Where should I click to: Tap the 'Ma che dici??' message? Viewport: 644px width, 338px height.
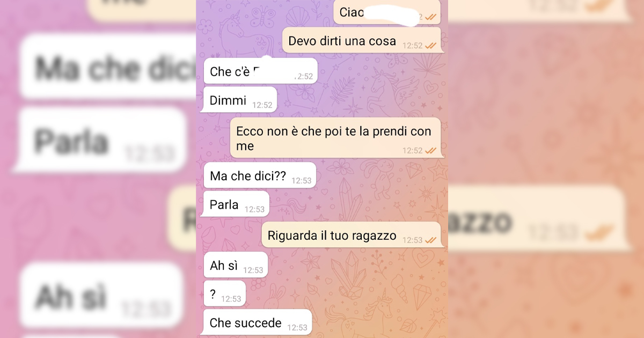259,176
